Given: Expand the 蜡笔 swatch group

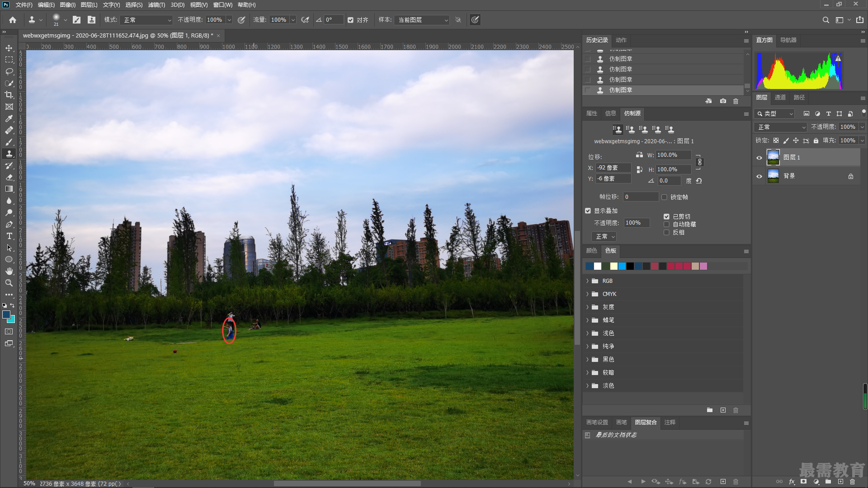Looking at the screenshot, I should 588,320.
